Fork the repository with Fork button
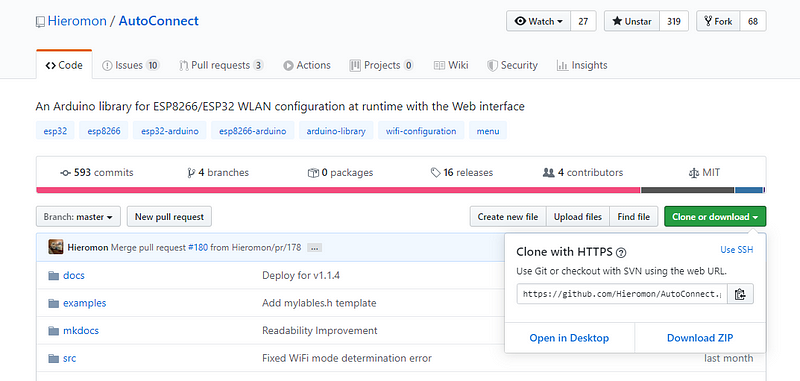The width and height of the screenshot is (800, 381). (x=718, y=21)
